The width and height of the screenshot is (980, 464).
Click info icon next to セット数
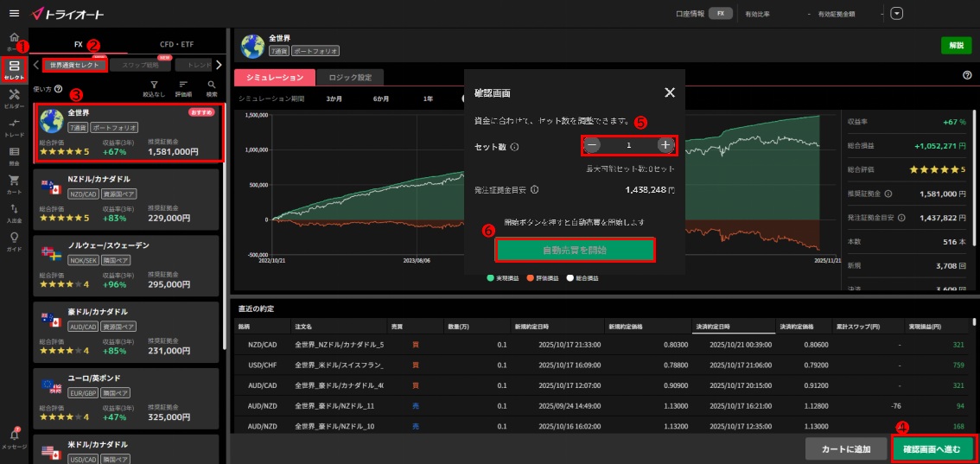[514, 147]
